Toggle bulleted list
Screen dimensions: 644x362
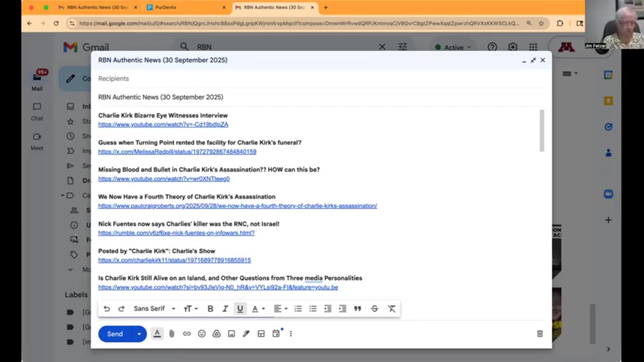click(x=313, y=309)
